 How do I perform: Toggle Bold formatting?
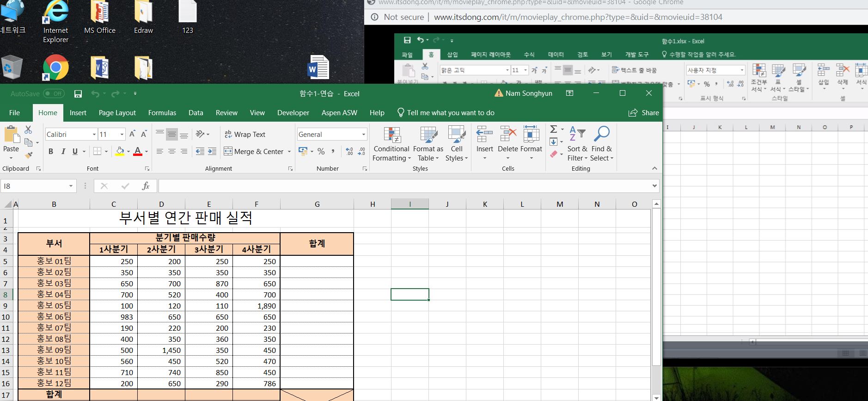tap(51, 151)
